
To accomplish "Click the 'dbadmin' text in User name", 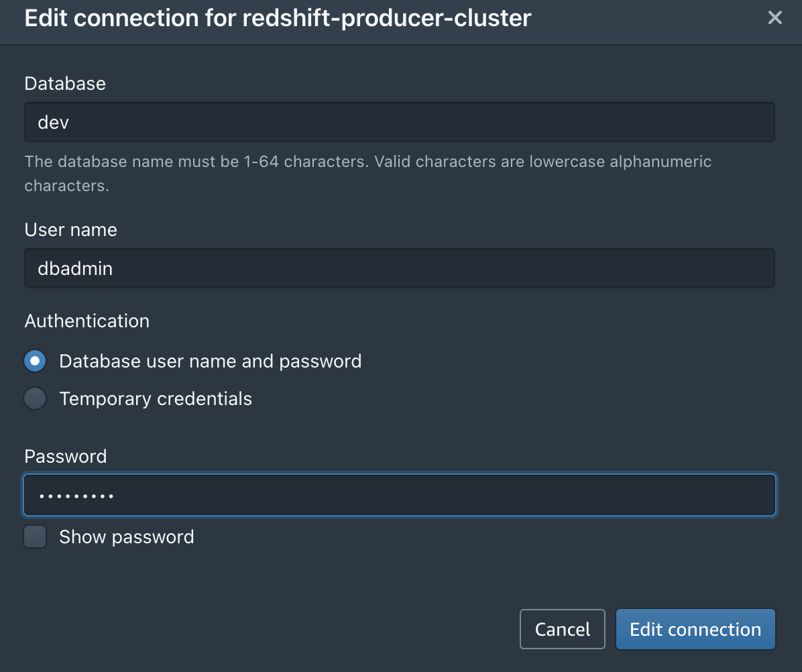I will point(75,269).
